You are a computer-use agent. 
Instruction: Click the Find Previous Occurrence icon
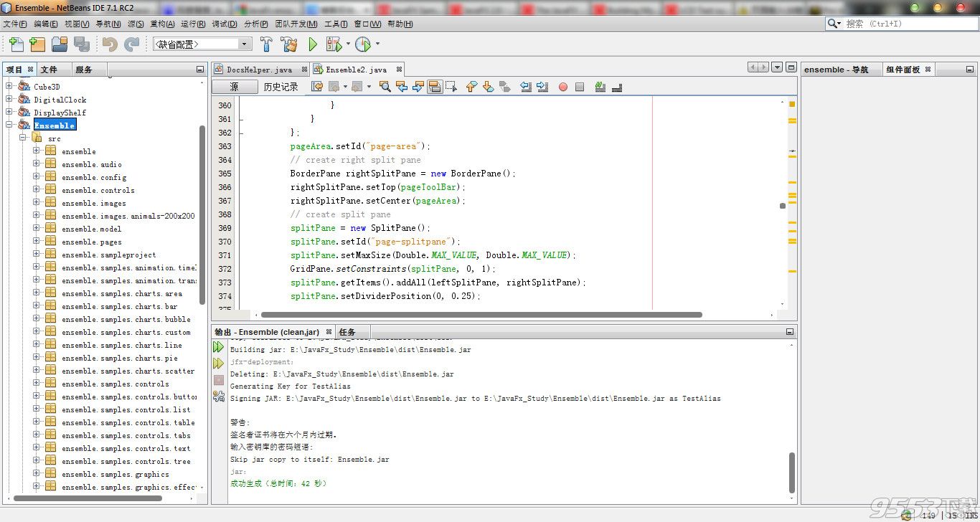402,87
